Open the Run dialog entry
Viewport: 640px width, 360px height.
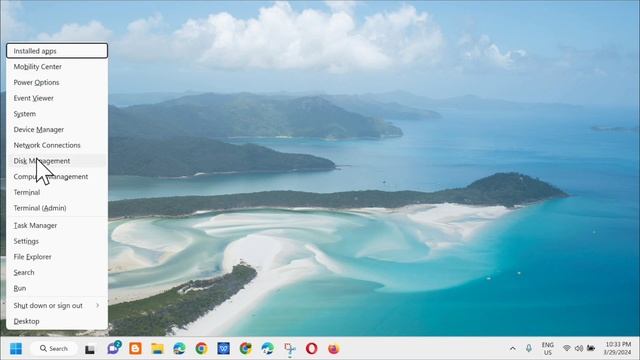(x=57, y=288)
